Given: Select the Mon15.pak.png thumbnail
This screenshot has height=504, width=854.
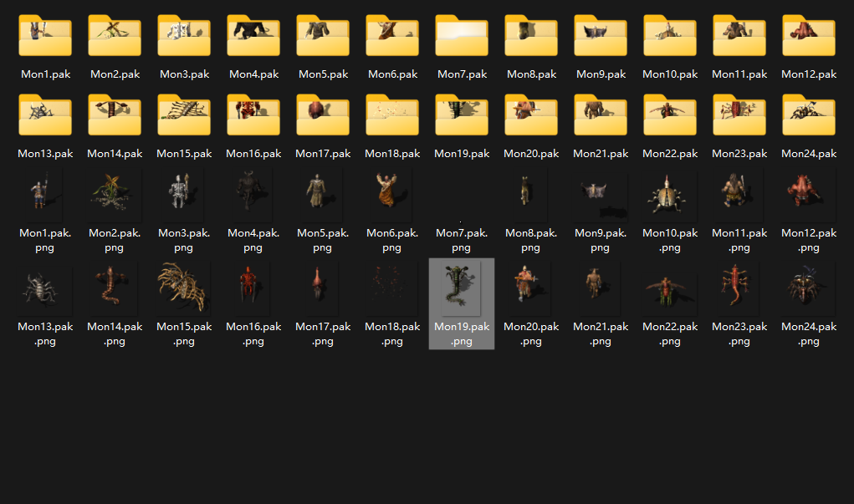Looking at the screenshot, I should pos(184,287).
